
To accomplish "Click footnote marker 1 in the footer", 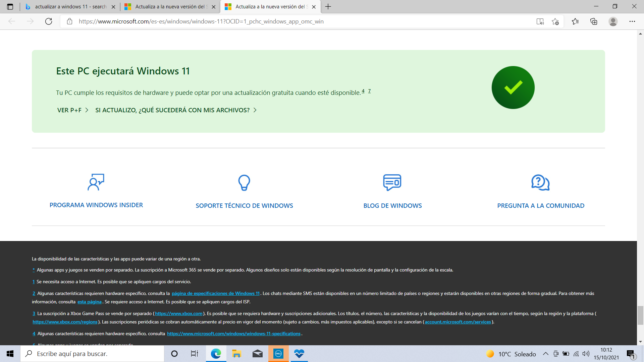I will click(34, 282).
